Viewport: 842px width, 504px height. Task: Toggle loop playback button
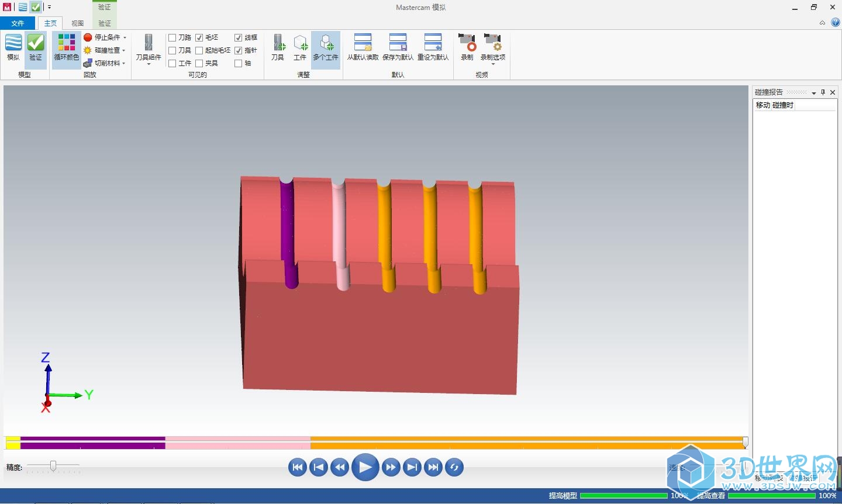click(x=454, y=467)
